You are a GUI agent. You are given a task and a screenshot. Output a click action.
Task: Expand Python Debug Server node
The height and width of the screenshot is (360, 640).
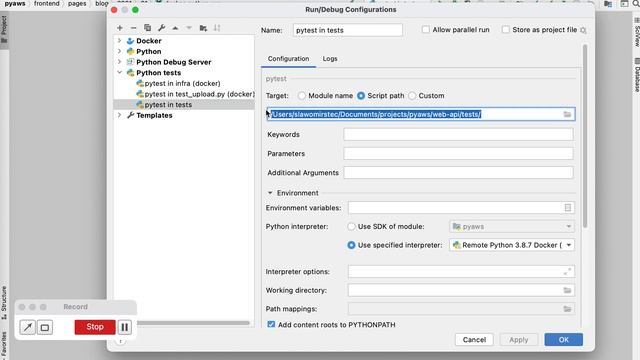(120, 62)
